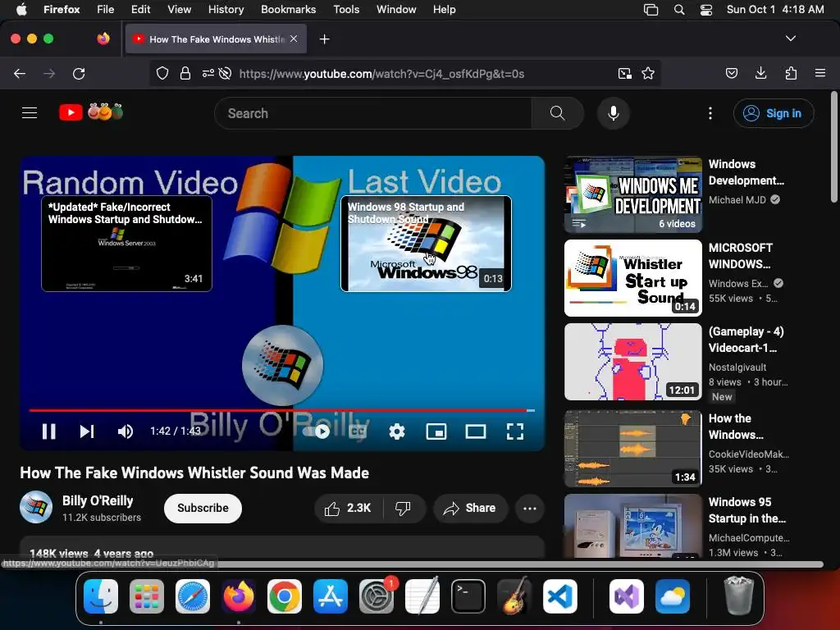Open Firefox application hamburger menu
This screenshot has height=630, width=840.
(x=819, y=73)
